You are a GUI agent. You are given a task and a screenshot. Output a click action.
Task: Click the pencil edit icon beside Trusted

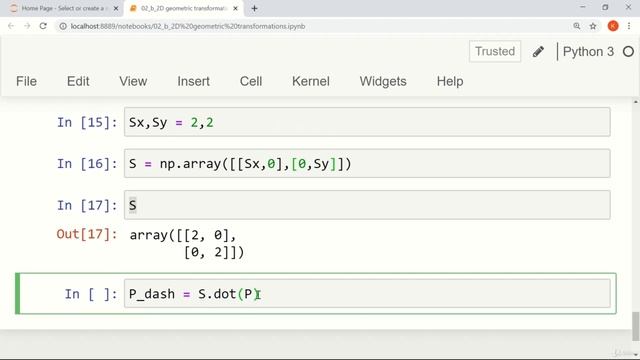pos(538,52)
